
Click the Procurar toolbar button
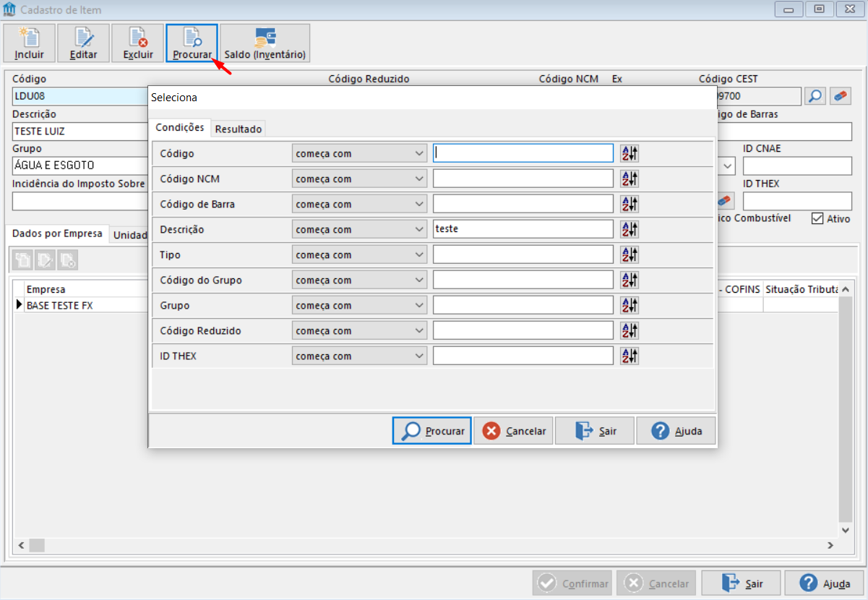[192, 43]
